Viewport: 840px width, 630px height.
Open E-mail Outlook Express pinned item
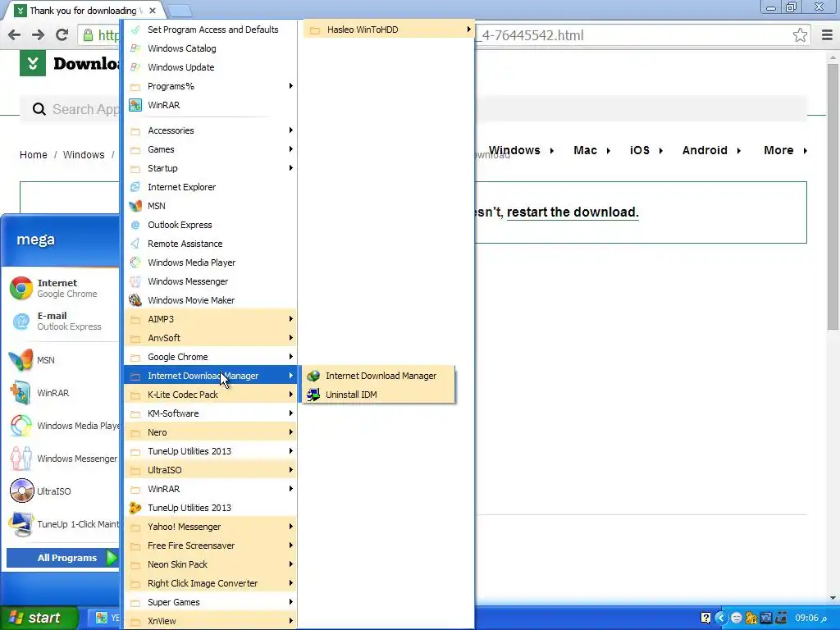[63, 321]
